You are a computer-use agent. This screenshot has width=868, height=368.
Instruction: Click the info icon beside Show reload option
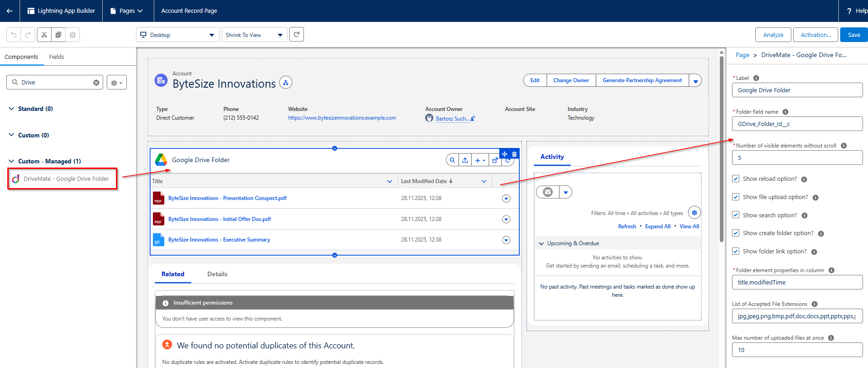(x=804, y=179)
